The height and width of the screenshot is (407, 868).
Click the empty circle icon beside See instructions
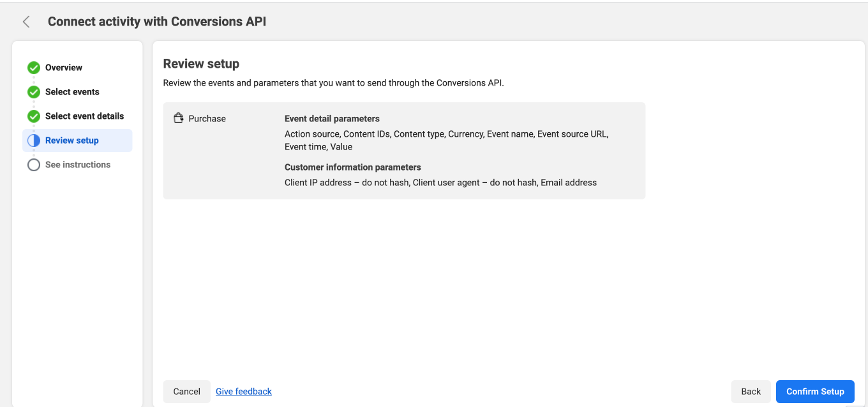click(34, 165)
